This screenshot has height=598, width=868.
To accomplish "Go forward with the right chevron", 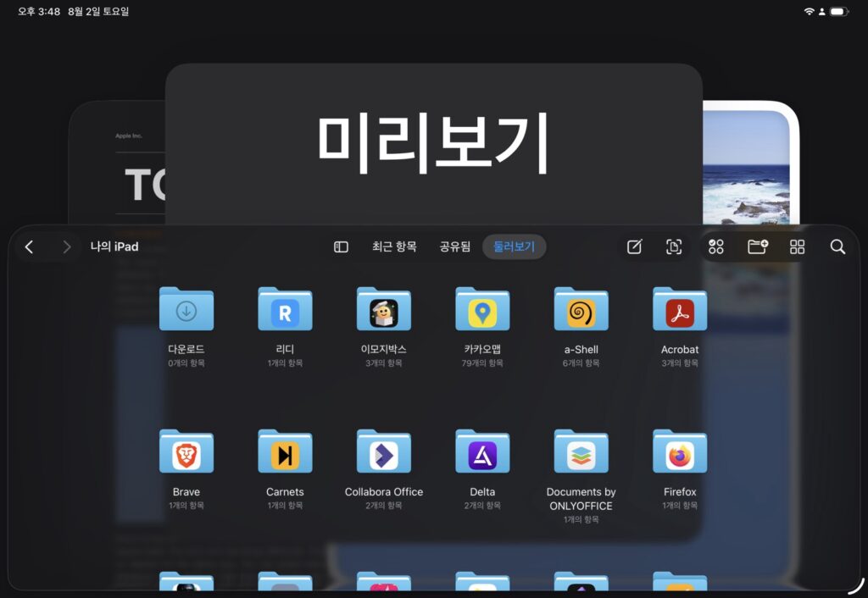I will 66,246.
